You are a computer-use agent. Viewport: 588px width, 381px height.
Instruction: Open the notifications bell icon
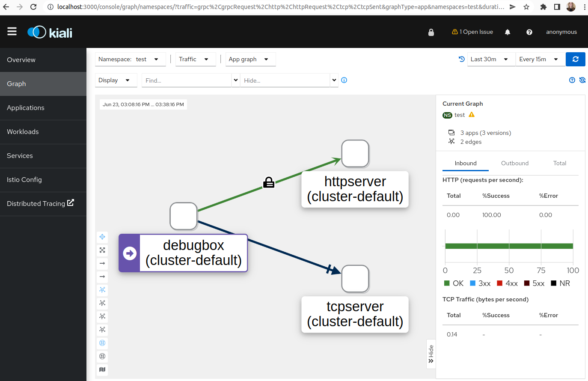pos(508,32)
